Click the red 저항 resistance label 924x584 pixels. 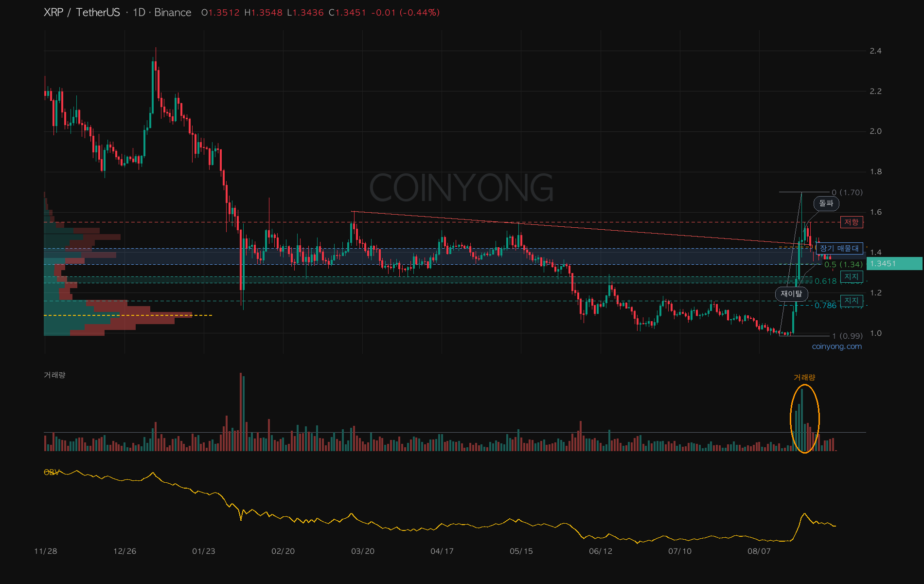coord(852,222)
